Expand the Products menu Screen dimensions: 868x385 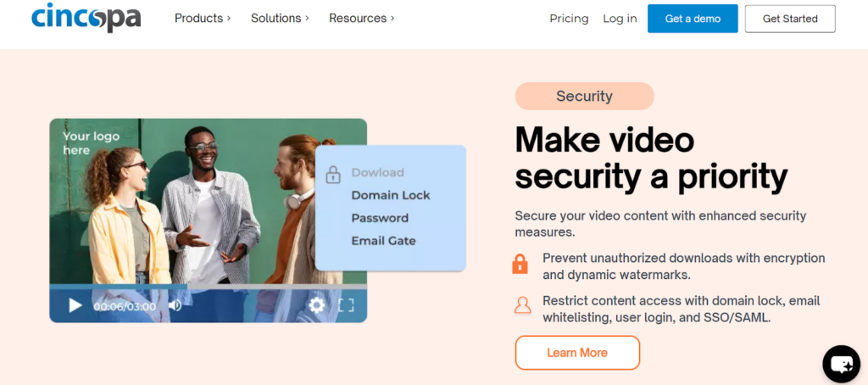click(x=203, y=18)
